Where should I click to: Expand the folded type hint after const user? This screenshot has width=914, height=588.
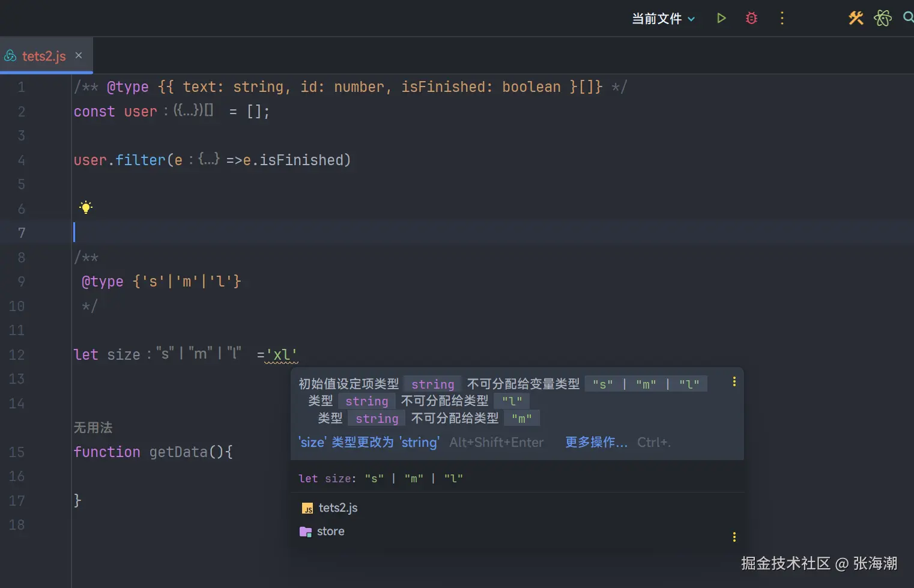pyautogui.click(x=193, y=111)
